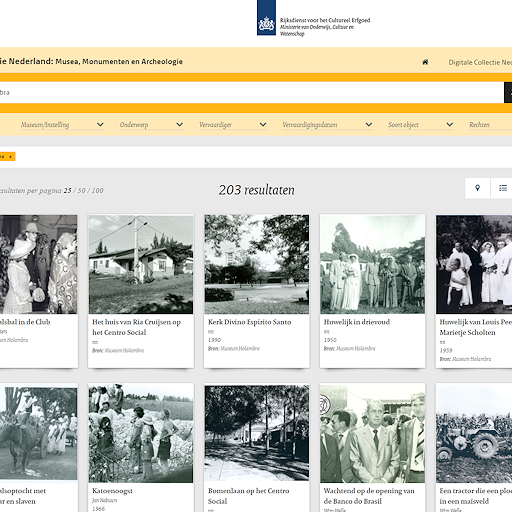The width and height of the screenshot is (512, 512).
Task: Click the home icon in header
Action: click(425, 62)
